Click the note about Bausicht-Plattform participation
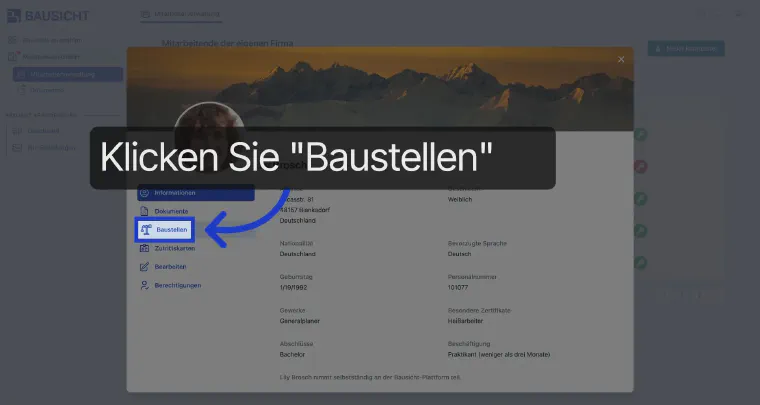This screenshot has width=760, height=405. 370,377
